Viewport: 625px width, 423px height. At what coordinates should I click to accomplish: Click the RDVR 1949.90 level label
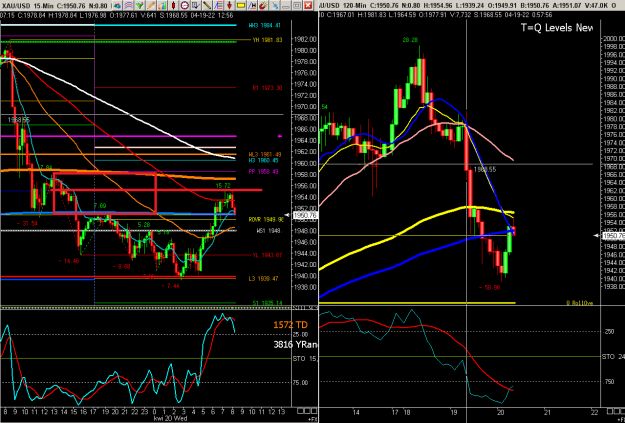266,220
